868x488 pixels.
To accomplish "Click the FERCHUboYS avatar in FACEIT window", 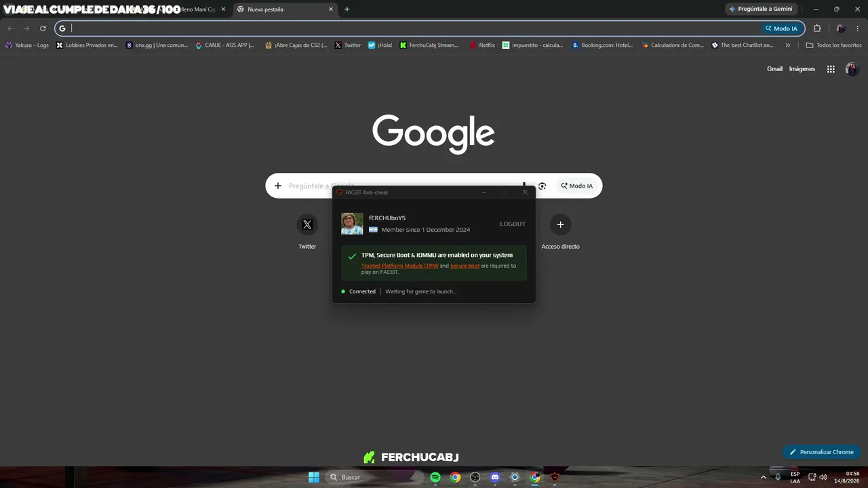I will click(x=352, y=224).
